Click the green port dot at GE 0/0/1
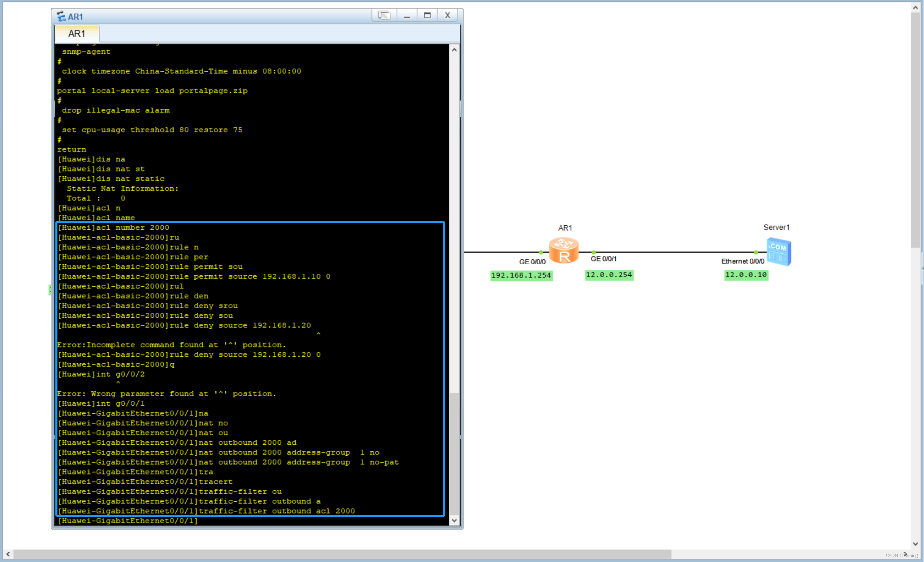This screenshot has height=562, width=924. (594, 252)
